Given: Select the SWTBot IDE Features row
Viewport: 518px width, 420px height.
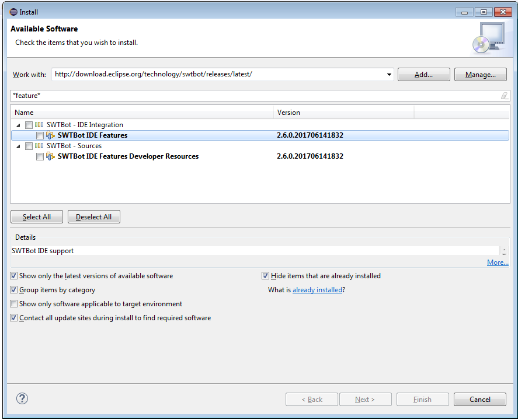Looking at the screenshot, I should [x=260, y=135].
